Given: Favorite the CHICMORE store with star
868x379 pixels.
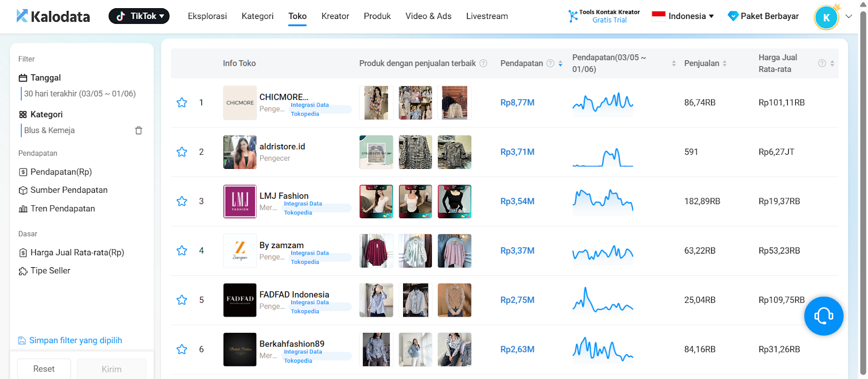Looking at the screenshot, I should [x=182, y=103].
